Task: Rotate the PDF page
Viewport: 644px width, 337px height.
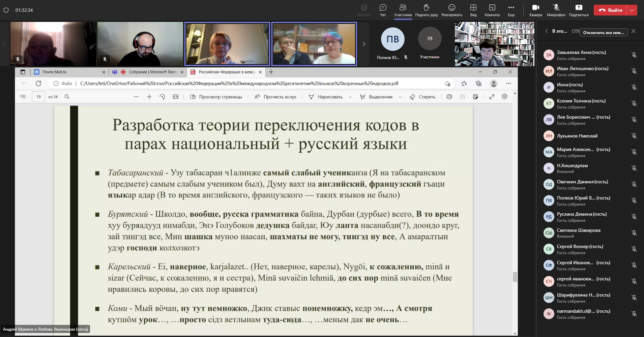Action: pyautogui.click(x=162, y=97)
